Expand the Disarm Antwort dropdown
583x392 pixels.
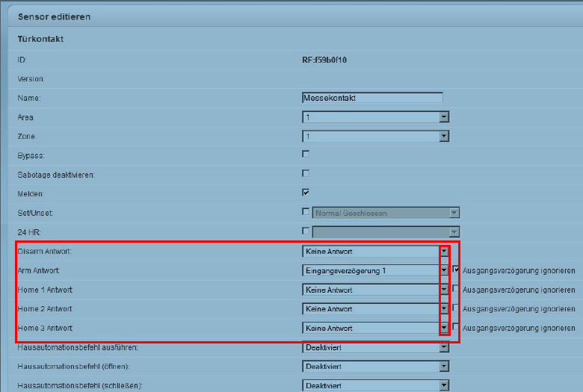click(x=444, y=252)
